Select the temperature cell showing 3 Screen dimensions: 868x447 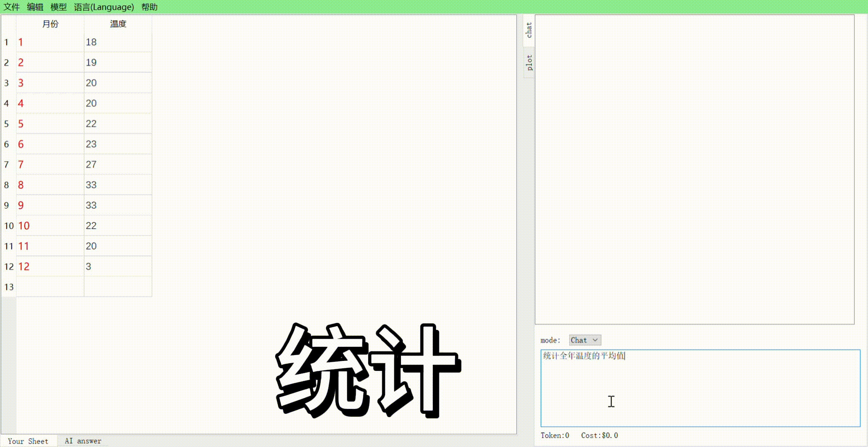pos(117,267)
